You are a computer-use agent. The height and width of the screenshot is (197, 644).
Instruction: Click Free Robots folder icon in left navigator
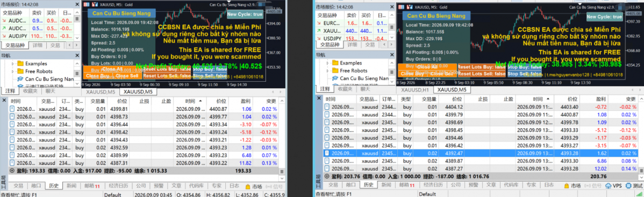click(20, 71)
